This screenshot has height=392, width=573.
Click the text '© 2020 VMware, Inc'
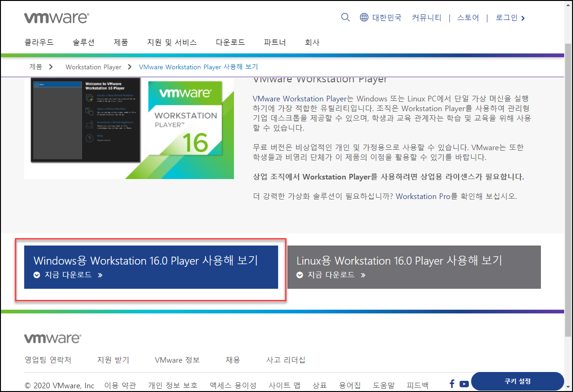(60, 385)
